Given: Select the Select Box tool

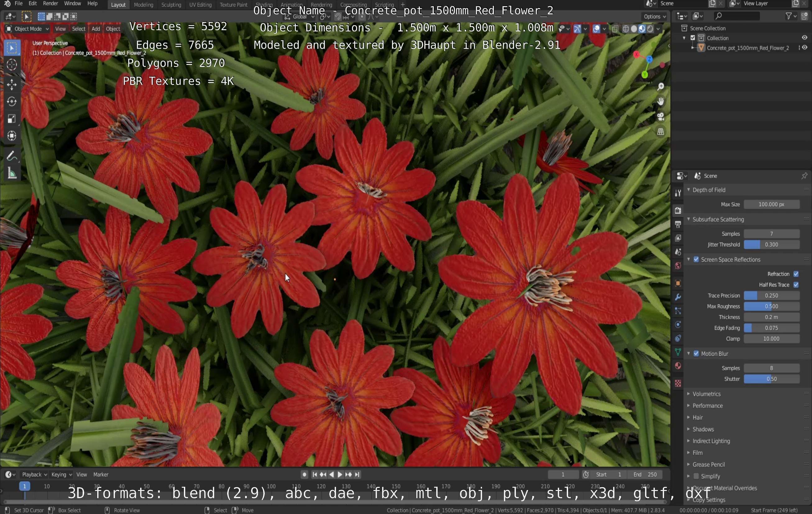Looking at the screenshot, I should [x=12, y=48].
